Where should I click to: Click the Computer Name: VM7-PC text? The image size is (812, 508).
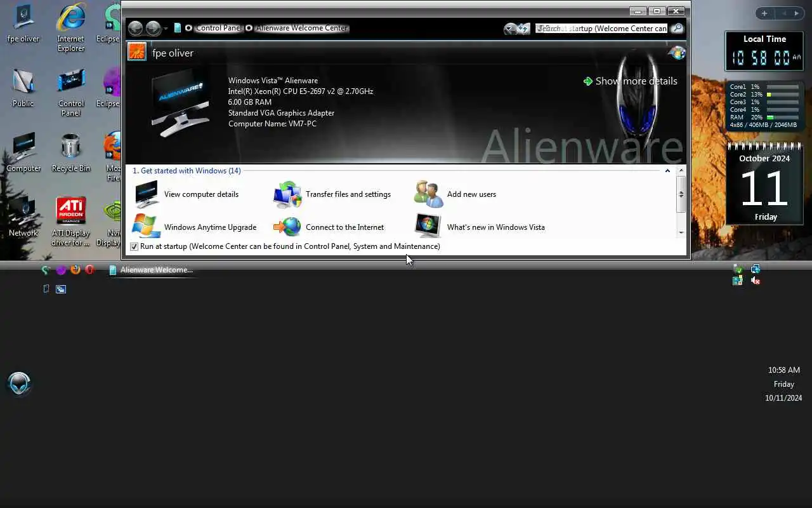pos(272,124)
